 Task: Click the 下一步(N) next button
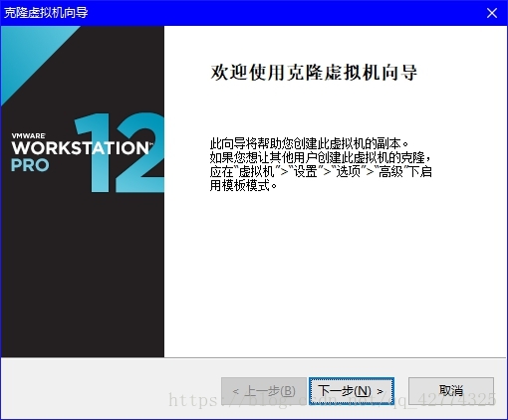coord(352,391)
